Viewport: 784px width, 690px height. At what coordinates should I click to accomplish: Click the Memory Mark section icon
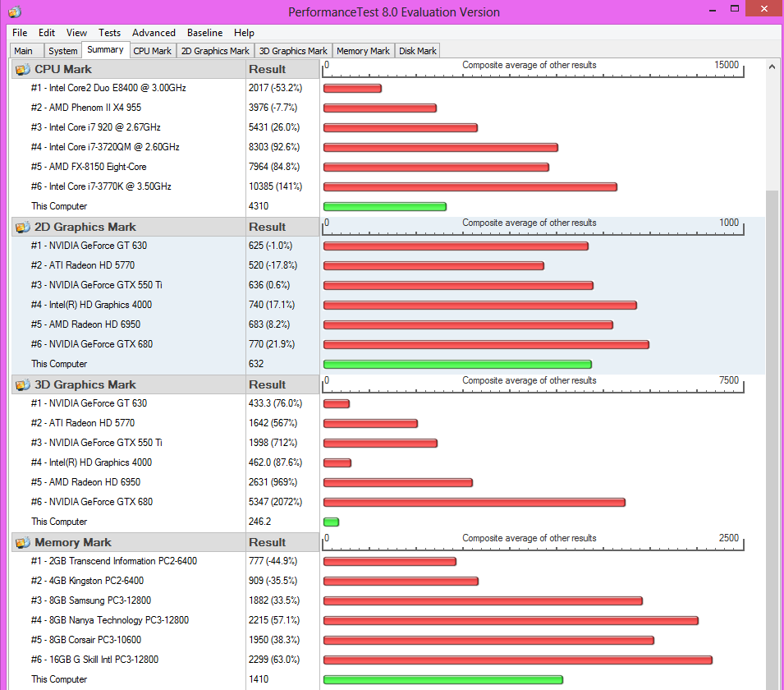22,542
